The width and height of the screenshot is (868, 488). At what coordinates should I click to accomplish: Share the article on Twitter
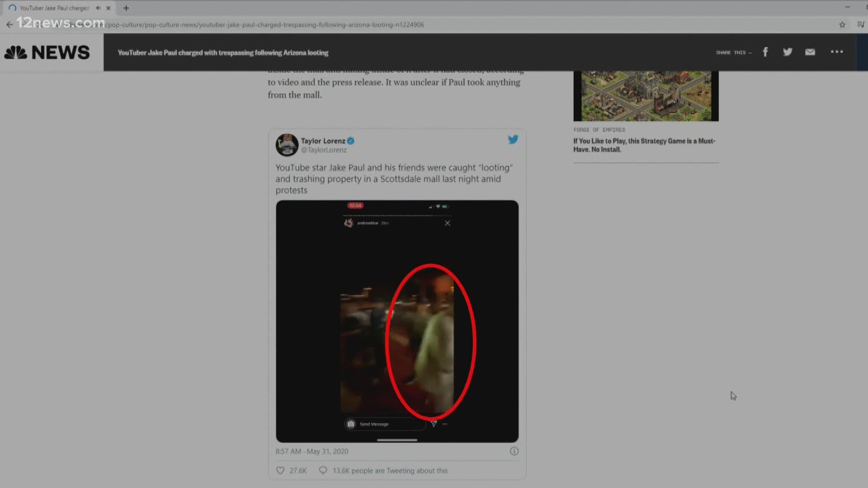point(788,52)
